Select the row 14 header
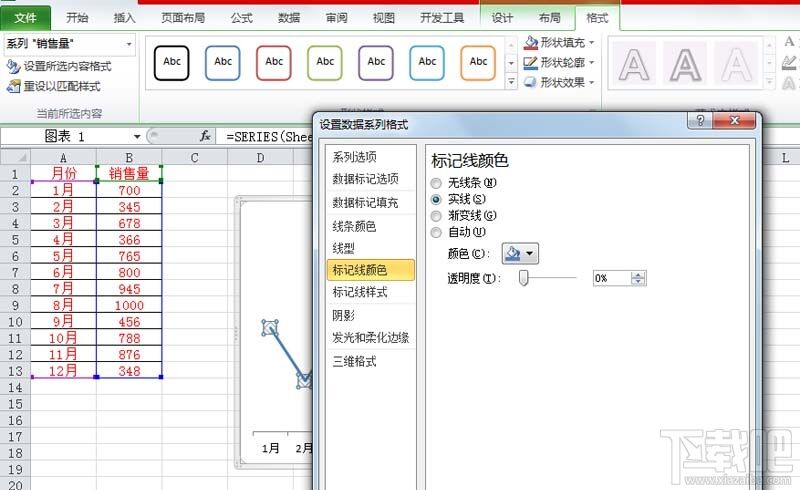 coord(15,387)
